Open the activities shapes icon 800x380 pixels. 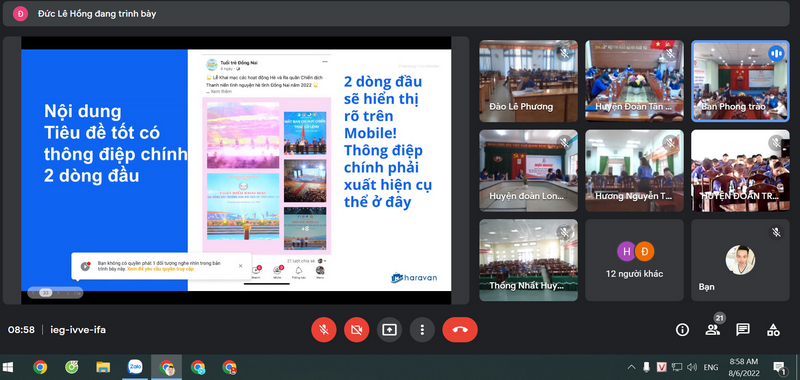click(773, 330)
